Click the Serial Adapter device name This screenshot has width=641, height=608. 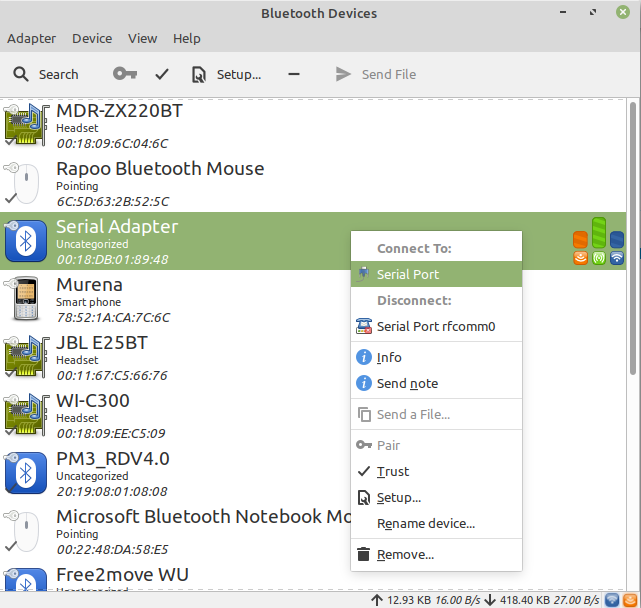[117, 227]
